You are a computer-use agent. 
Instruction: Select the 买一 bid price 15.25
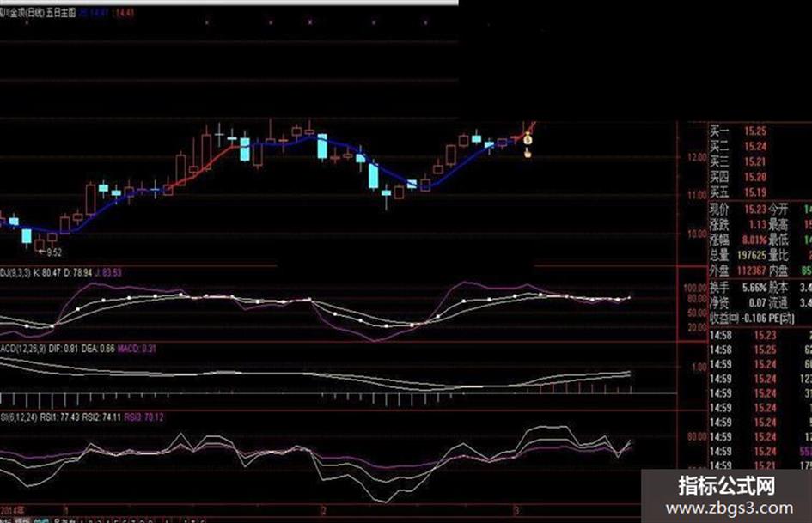click(x=755, y=131)
